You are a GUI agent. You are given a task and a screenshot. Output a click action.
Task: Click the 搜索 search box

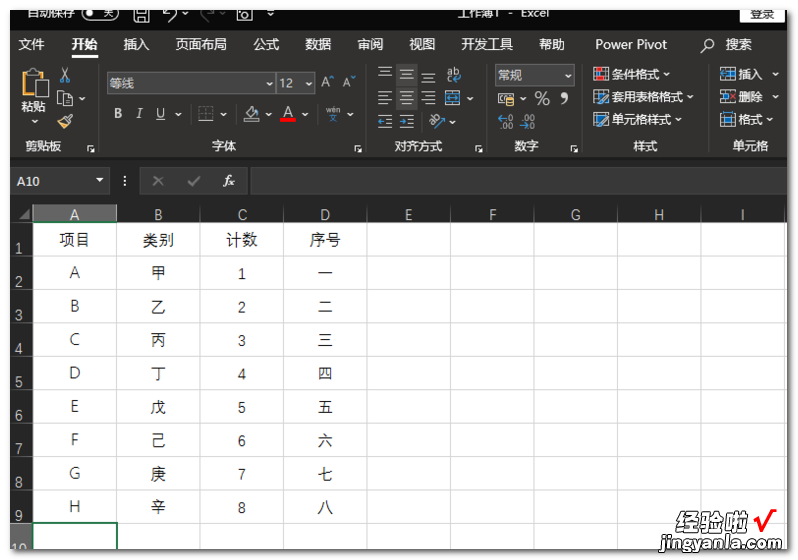(727, 45)
